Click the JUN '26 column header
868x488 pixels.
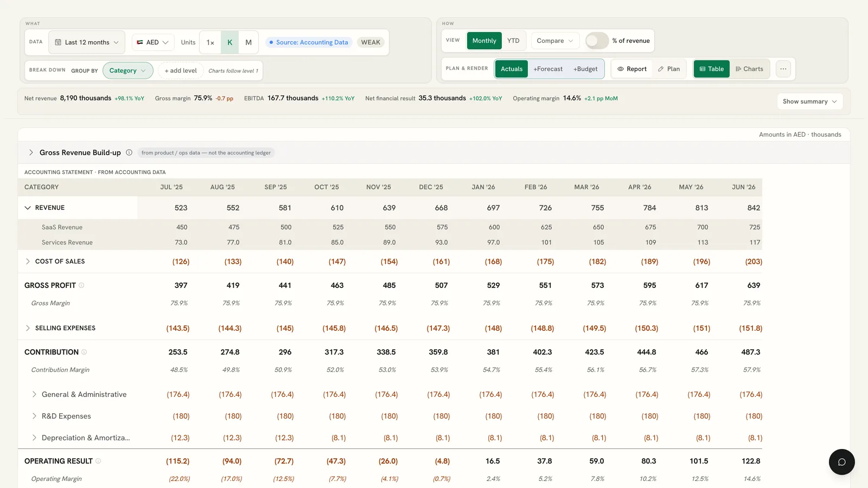coord(743,187)
